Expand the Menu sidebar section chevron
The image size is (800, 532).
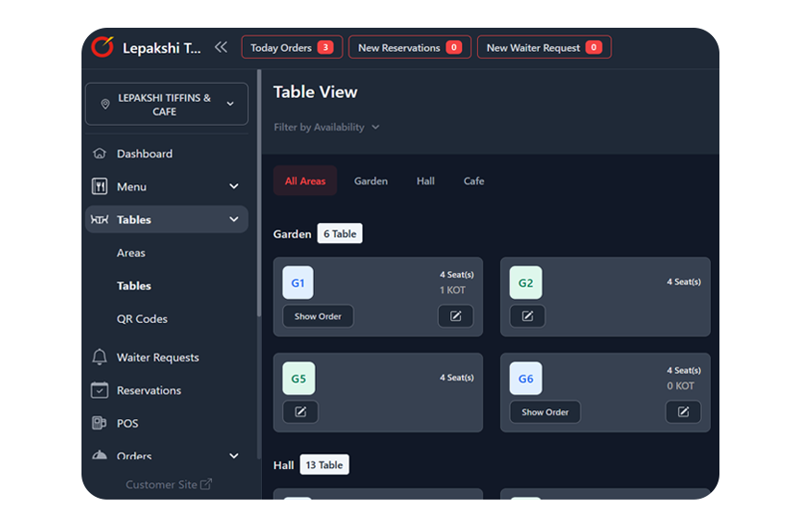click(x=233, y=187)
